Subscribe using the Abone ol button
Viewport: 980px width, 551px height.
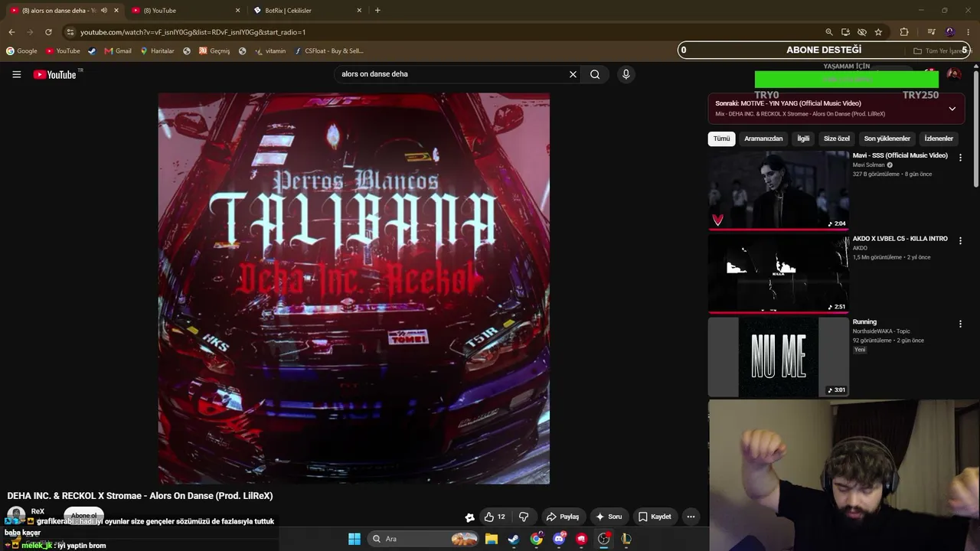tap(84, 515)
